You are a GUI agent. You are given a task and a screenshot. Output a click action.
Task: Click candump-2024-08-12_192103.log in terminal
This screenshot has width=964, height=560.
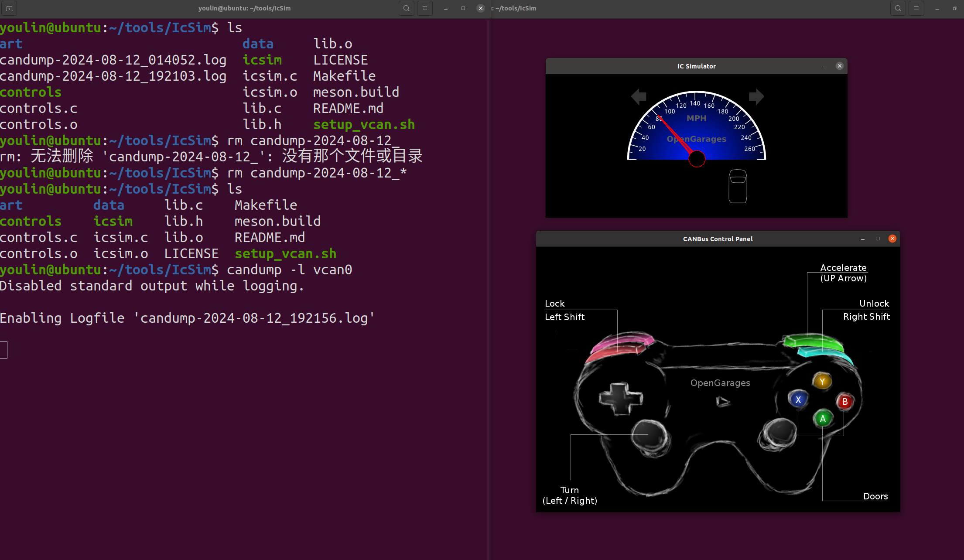[113, 76]
